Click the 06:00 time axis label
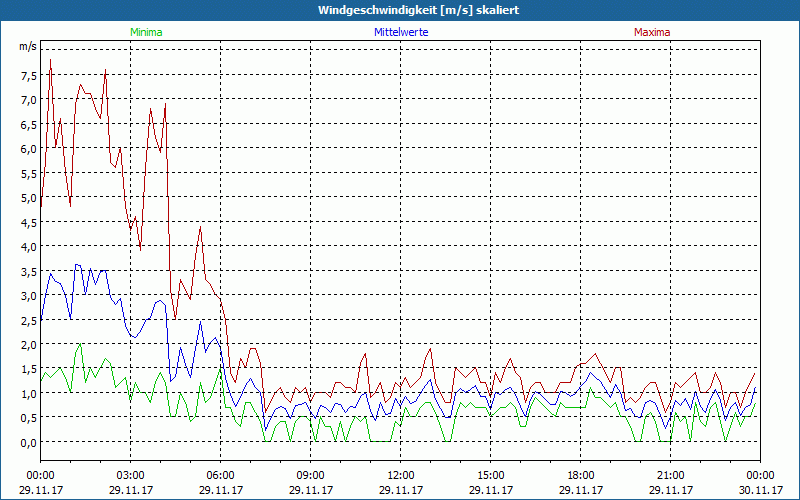The image size is (800, 500). (220, 476)
